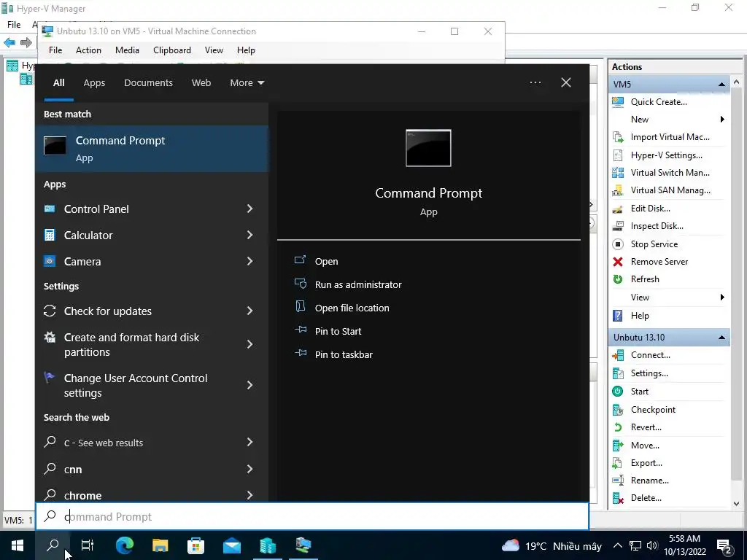Expand the More filter dropdown
This screenshot has height=560, width=747.
pos(247,83)
